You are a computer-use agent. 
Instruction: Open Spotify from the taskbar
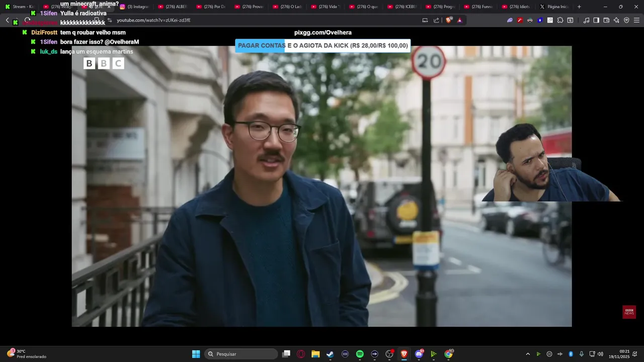[x=360, y=354]
